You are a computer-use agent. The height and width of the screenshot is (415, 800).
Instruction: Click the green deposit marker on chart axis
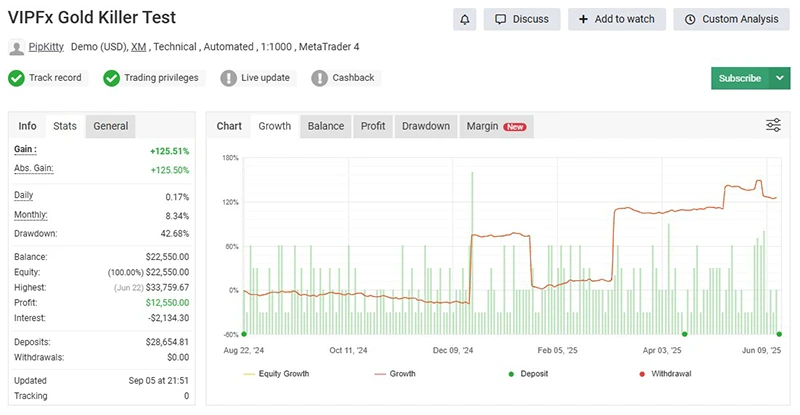[x=244, y=334]
